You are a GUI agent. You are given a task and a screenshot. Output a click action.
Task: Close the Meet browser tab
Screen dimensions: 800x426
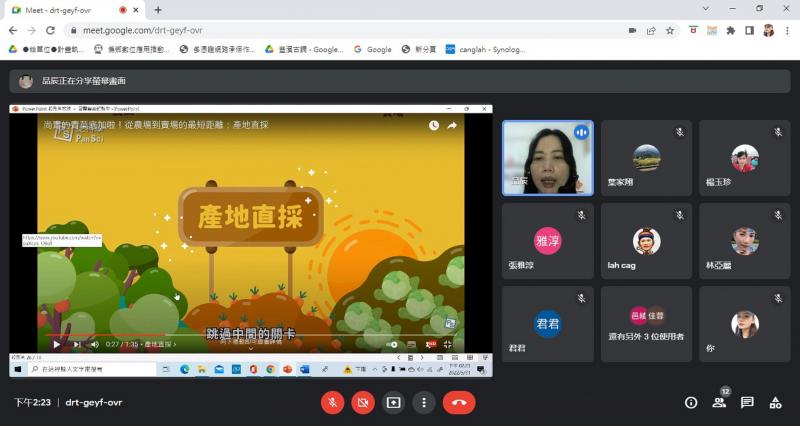click(x=136, y=10)
